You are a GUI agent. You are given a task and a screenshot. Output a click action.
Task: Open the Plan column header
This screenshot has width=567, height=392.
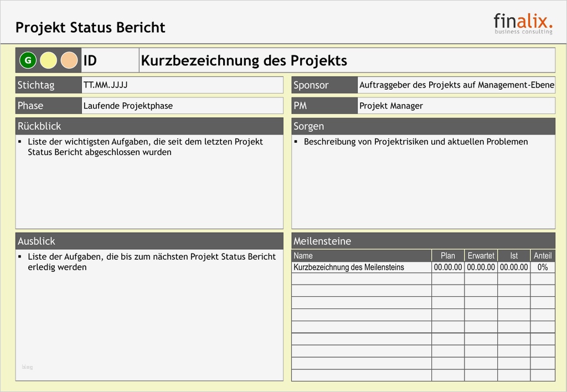point(447,255)
